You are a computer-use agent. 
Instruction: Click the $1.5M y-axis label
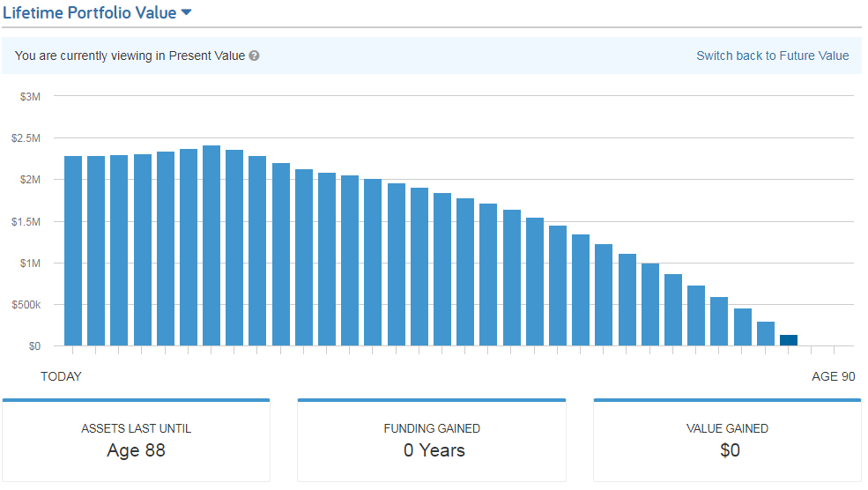tap(26, 221)
